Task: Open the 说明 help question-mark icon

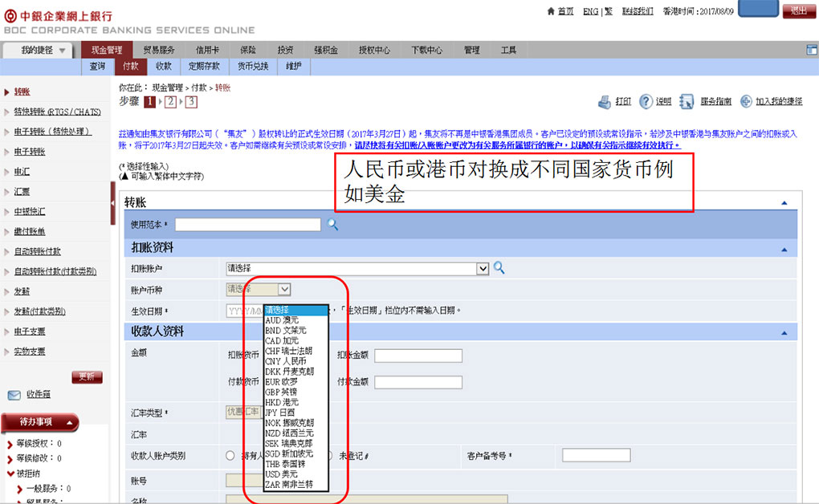Action: [x=646, y=102]
